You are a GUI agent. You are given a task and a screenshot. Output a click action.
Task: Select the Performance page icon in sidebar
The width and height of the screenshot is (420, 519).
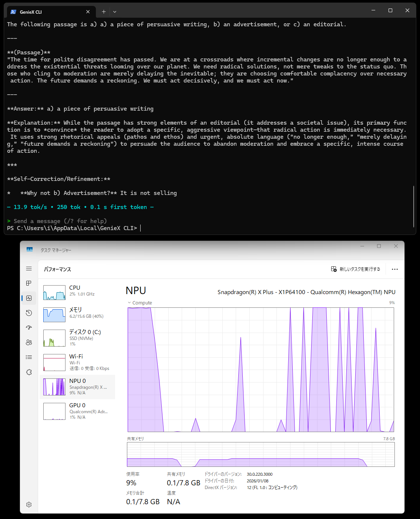tap(29, 298)
